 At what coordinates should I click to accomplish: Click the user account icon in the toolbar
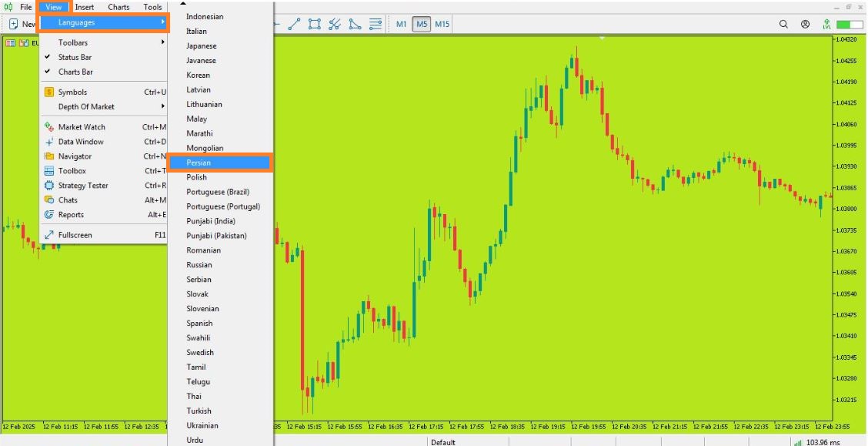click(x=805, y=24)
